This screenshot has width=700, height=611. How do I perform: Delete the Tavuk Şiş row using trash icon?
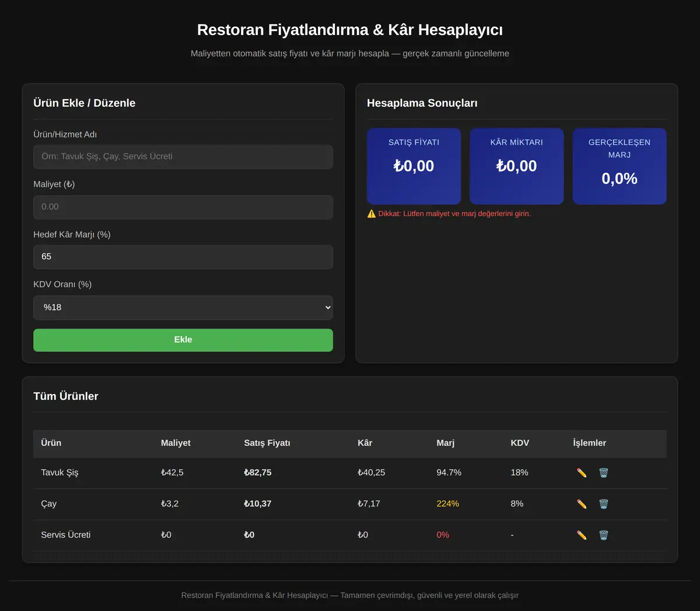point(604,473)
